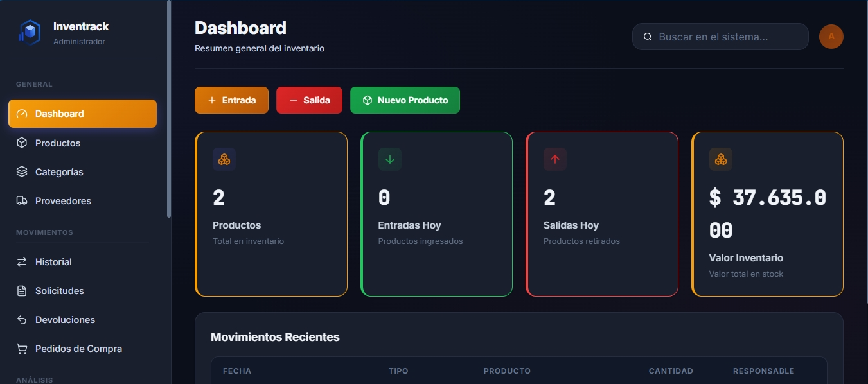868x384 pixels.
Task: Click the Dashboard gauge icon in sidebar
Action: 22,114
